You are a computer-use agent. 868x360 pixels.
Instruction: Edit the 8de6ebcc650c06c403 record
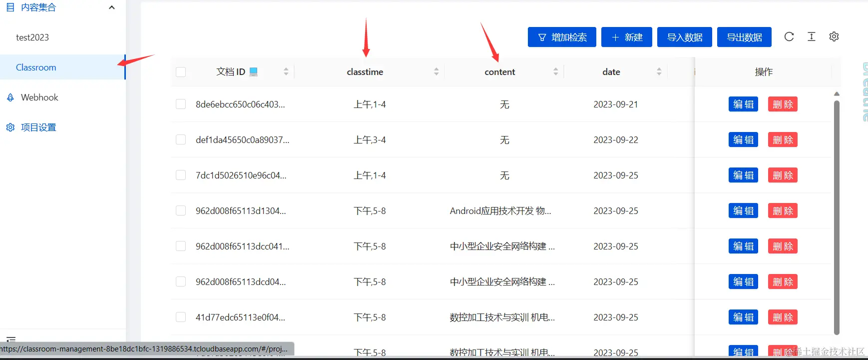pos(743,104)
